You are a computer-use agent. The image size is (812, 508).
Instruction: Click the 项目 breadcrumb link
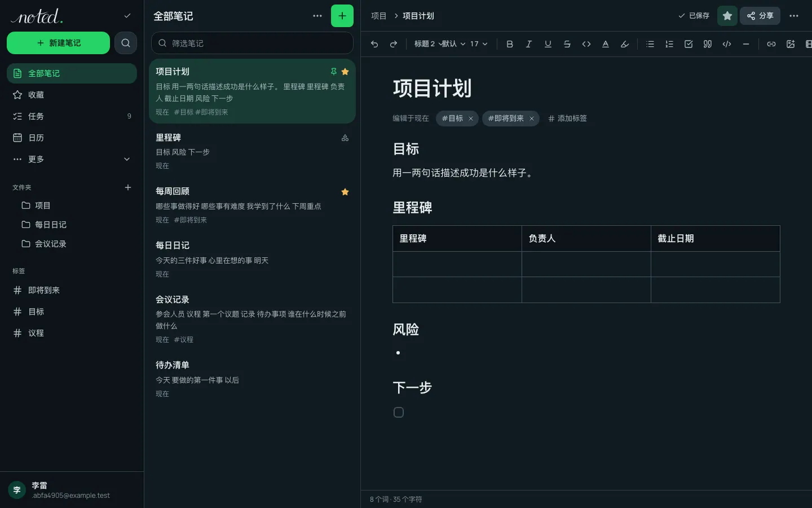[x=379, y=16]
